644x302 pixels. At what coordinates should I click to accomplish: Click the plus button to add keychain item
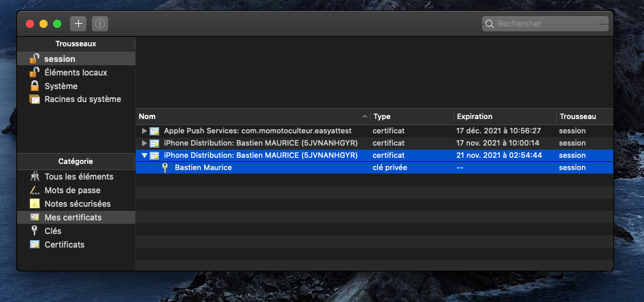79,23
